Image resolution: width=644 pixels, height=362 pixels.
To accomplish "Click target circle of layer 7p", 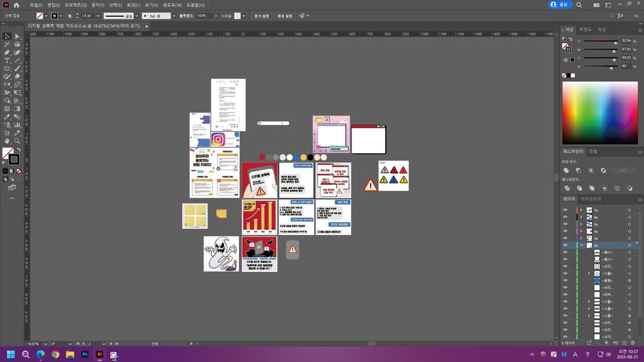I will 629,210.
